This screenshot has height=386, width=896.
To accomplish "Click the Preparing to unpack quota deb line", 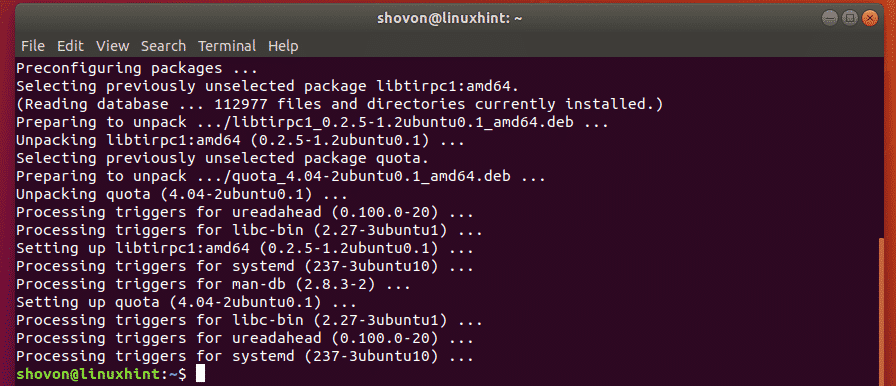I will [x=280, y=176].
